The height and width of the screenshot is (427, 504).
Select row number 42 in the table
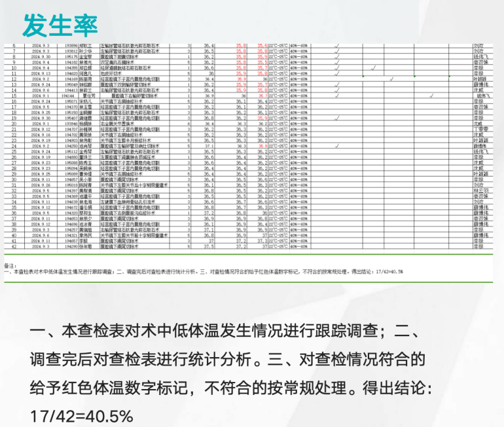(x=14, y=247)
